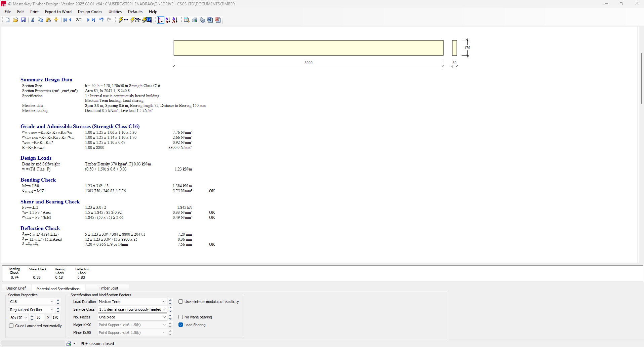Click the section breadth field showing 50

click(40, 318)
